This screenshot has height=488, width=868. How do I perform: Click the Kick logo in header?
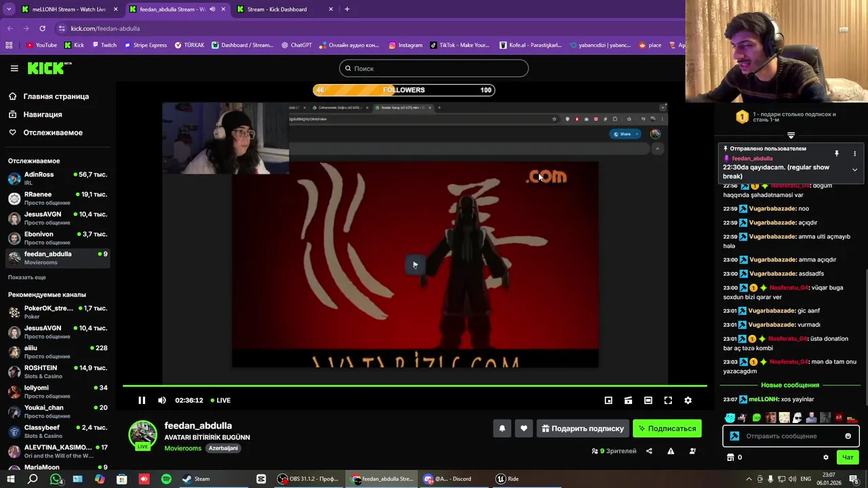49,68
